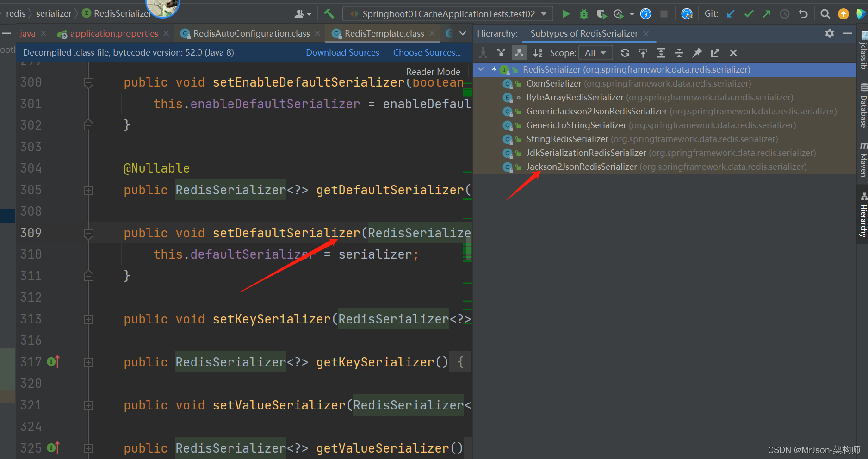The height and width of the screenshot is (459, 868).
Task: Open the Scope All dropdown
Action: (x=595, y=53)
